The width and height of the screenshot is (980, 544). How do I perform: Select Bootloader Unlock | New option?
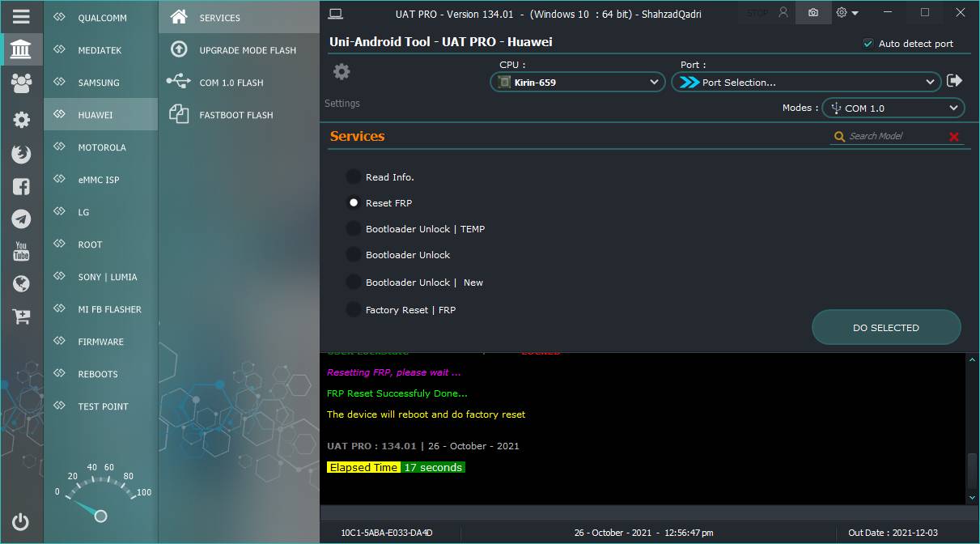(x=354, y=282)
